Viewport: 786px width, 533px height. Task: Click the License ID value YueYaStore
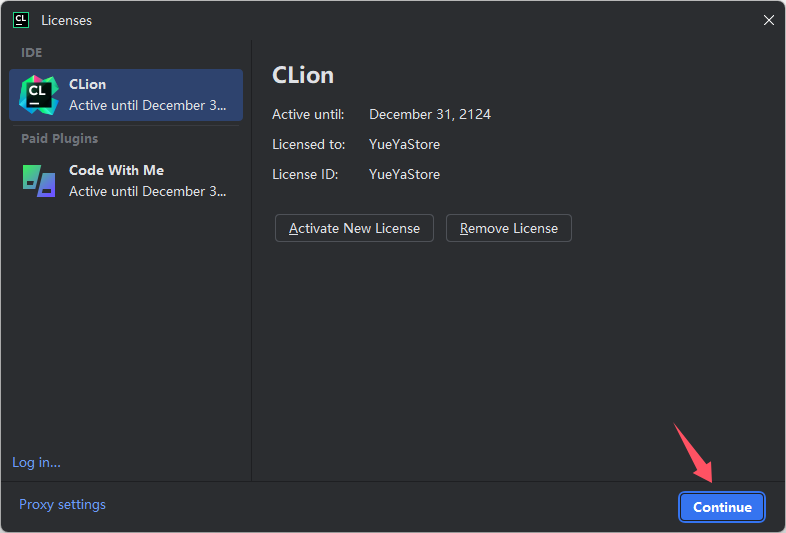404,174
